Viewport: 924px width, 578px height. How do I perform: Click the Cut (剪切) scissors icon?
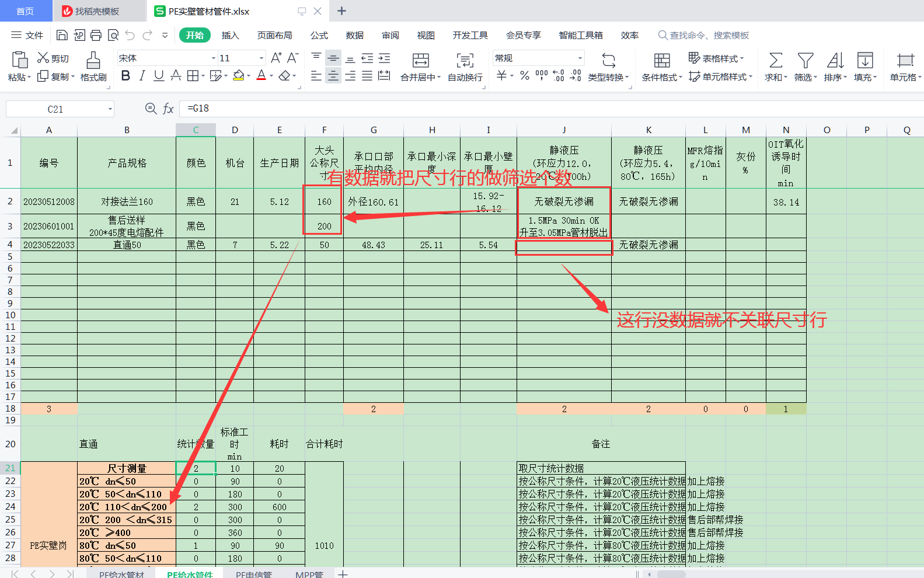[x=43, y=57]
